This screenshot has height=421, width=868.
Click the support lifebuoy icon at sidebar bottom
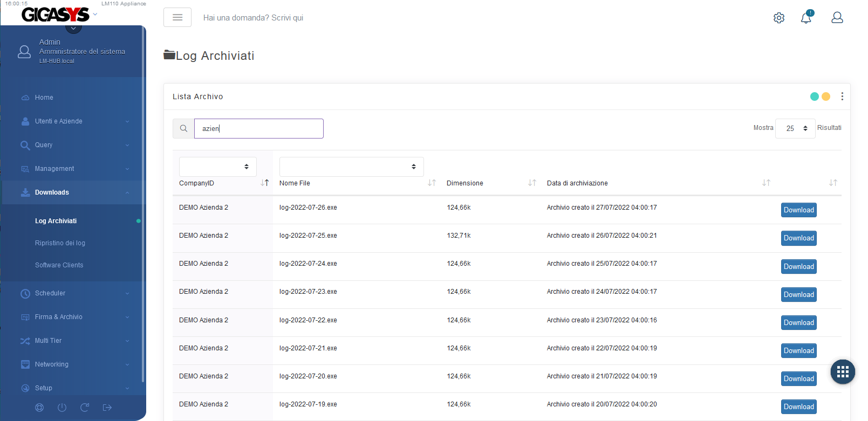click(39, 408)
